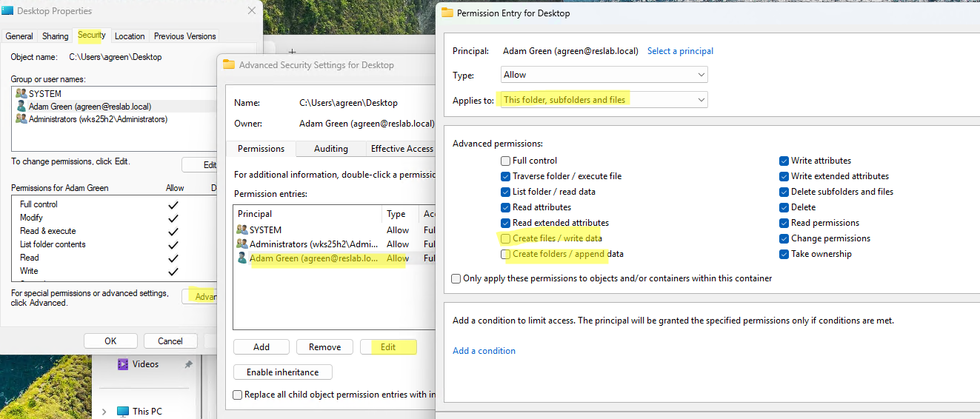Uncheck Change permissions checkbox

(x=784, y=238)
